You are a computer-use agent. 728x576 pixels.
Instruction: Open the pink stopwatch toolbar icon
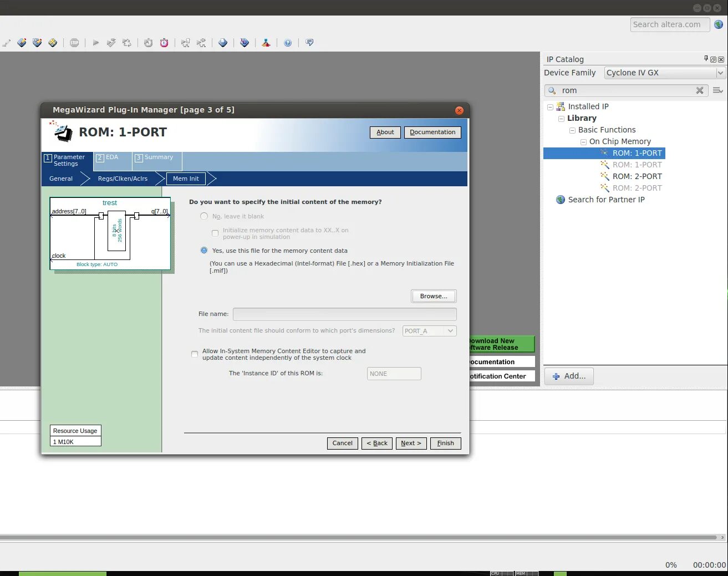pyautogui.click(x=164, y=43)
